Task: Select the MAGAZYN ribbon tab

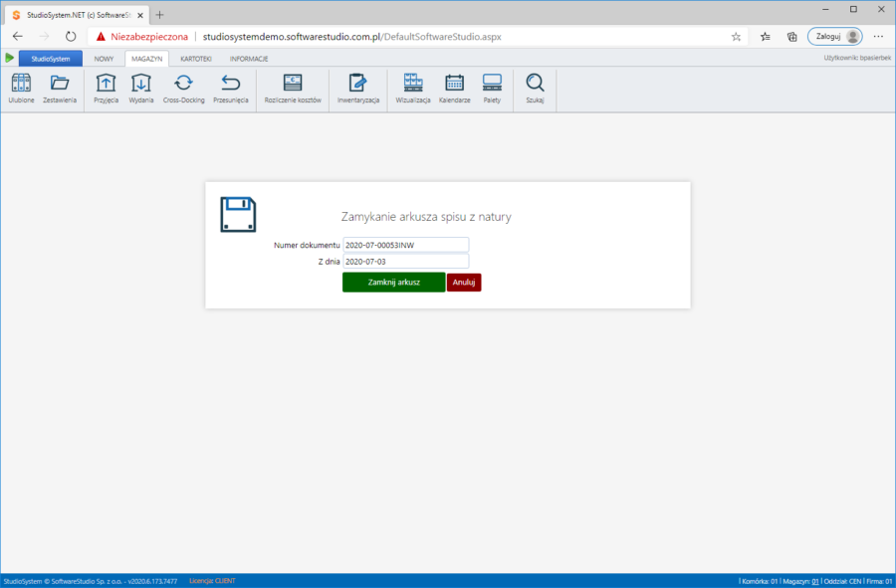Action: [x=147, y=59]
